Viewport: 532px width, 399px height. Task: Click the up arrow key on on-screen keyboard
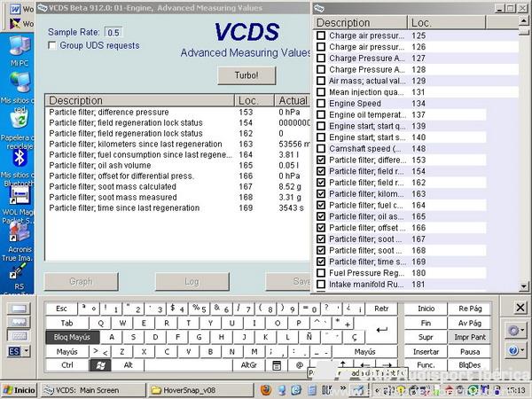[x=342, y=364]
